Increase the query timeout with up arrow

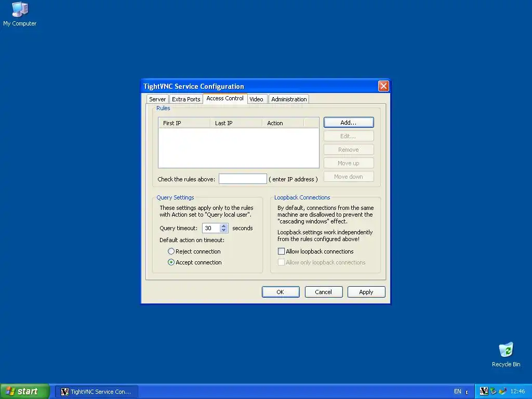(x=223, y=226)
